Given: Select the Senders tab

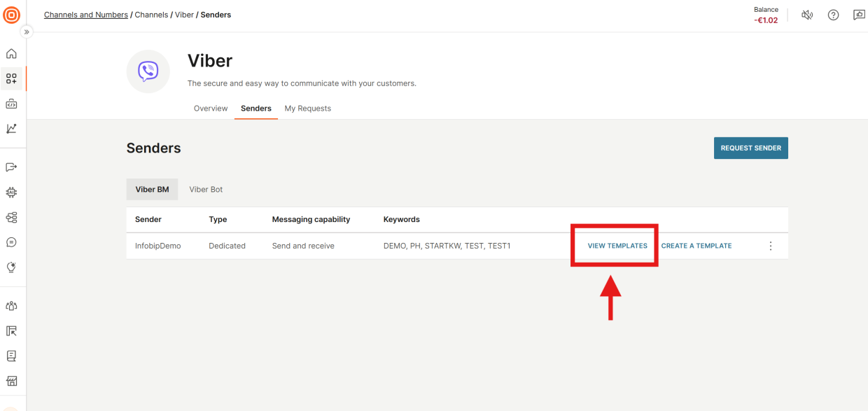Looking at the screenshot, I should [256, 109].
